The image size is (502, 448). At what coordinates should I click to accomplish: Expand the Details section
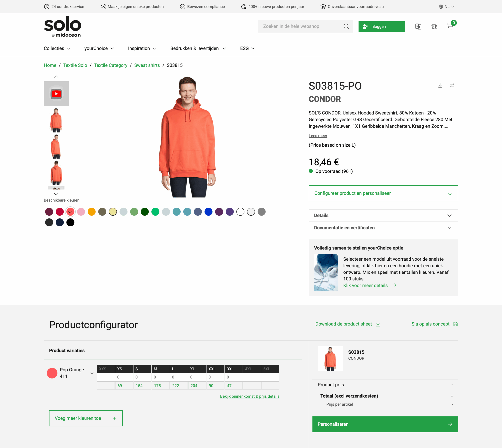[383, 215]
